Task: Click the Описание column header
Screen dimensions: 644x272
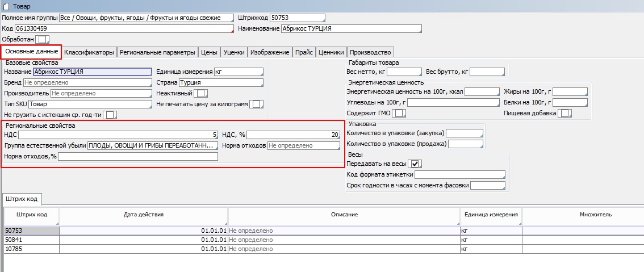Action: 344,215
